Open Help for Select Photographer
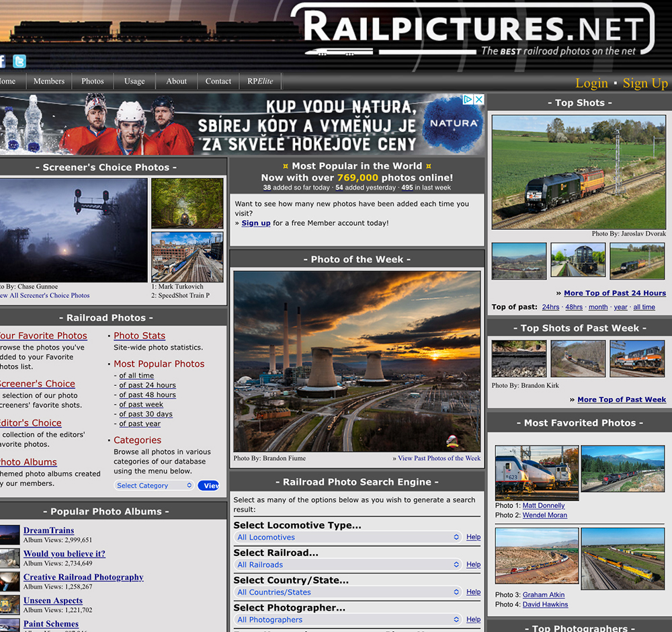This screenshot has height=632, width=672. (x=474, y=619)
